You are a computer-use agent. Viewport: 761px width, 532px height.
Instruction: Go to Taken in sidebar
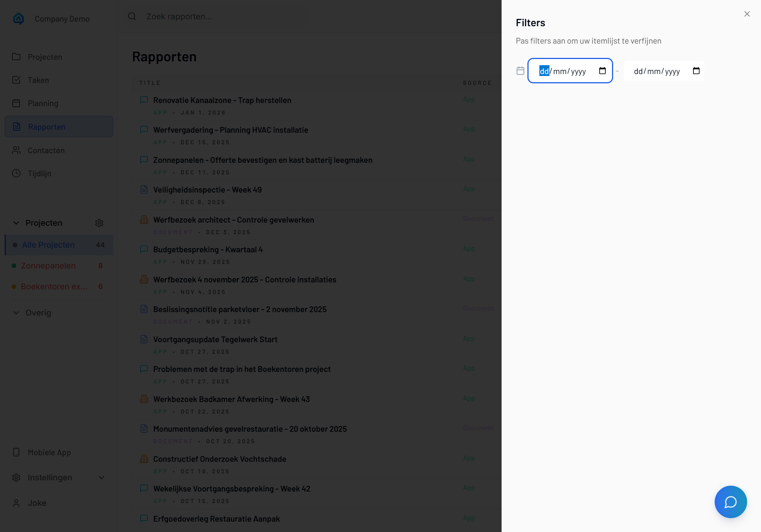click(38, 80)
